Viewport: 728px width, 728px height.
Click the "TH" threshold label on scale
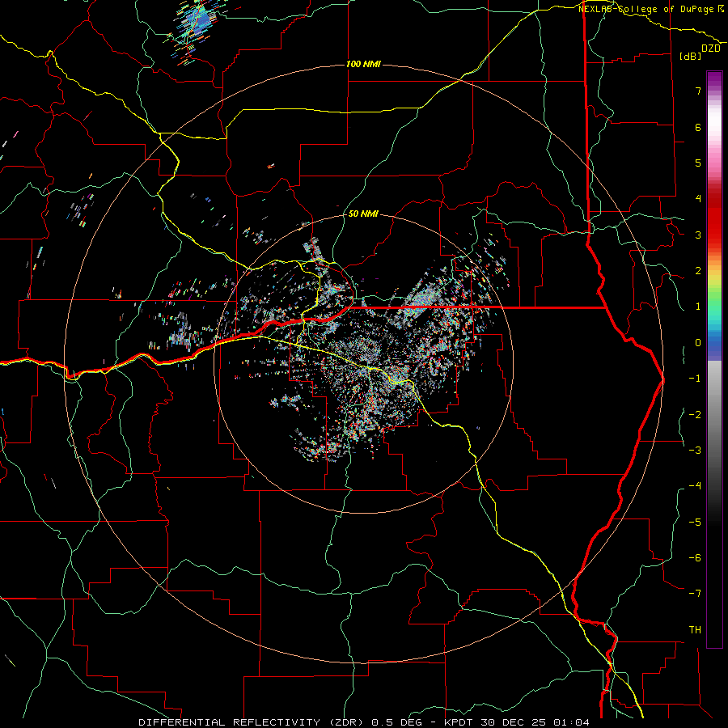click(x=695, y=630)
